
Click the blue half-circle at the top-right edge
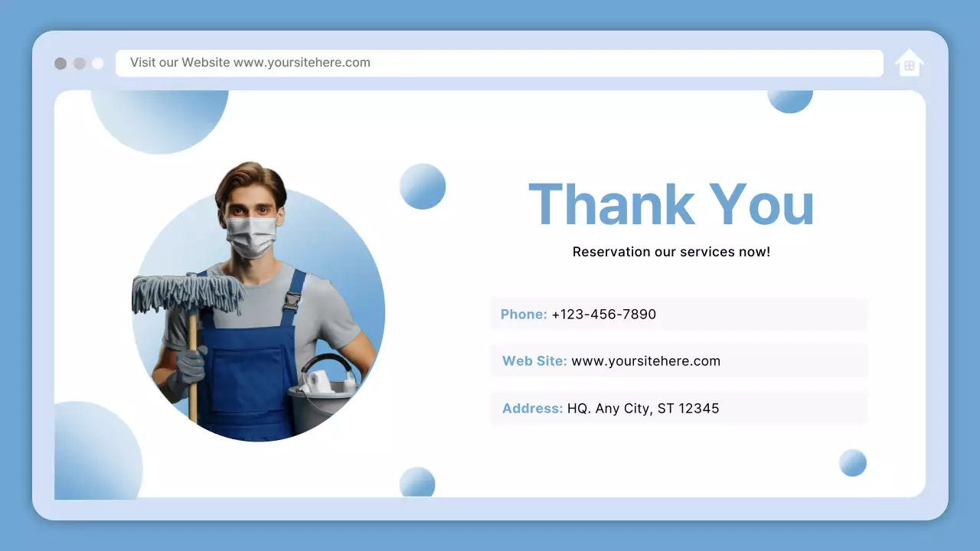[790, 100]
